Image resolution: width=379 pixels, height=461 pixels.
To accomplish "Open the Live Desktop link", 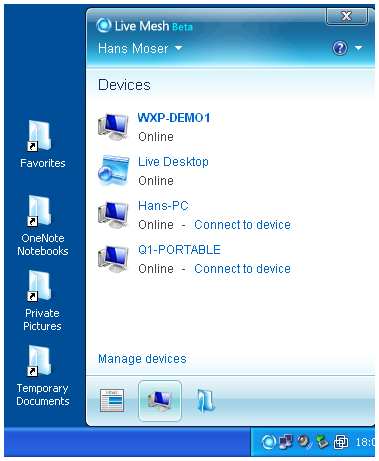I will [173, 162].
